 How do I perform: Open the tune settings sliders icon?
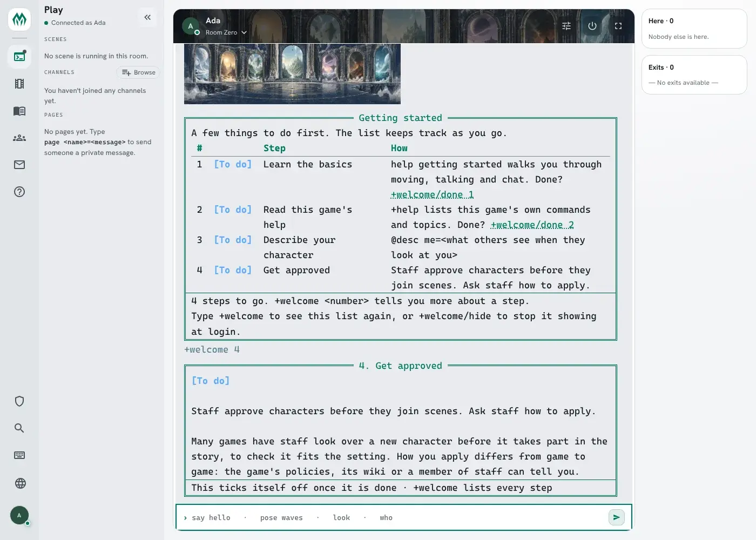566,26
